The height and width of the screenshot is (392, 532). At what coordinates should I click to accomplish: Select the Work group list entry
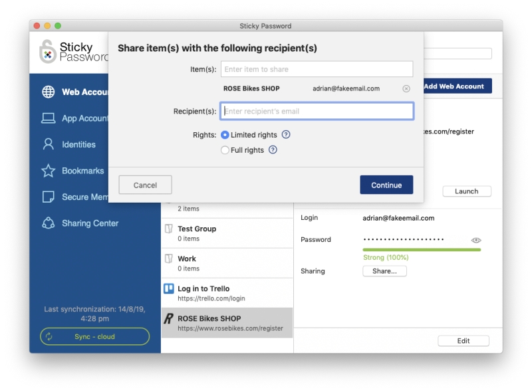coord(227,263)
